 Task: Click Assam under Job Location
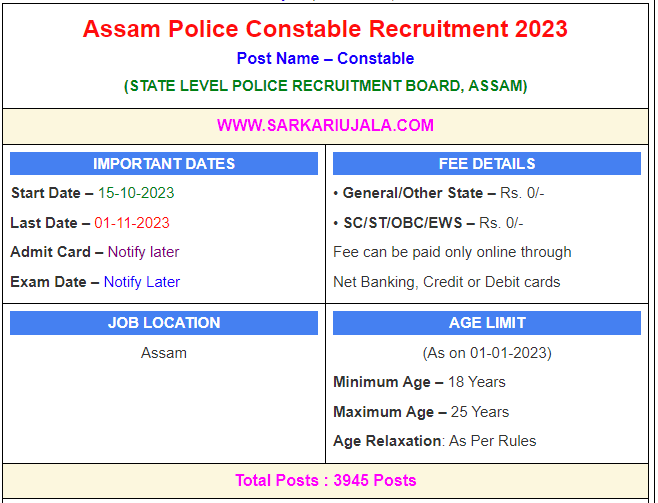(164, 353)
